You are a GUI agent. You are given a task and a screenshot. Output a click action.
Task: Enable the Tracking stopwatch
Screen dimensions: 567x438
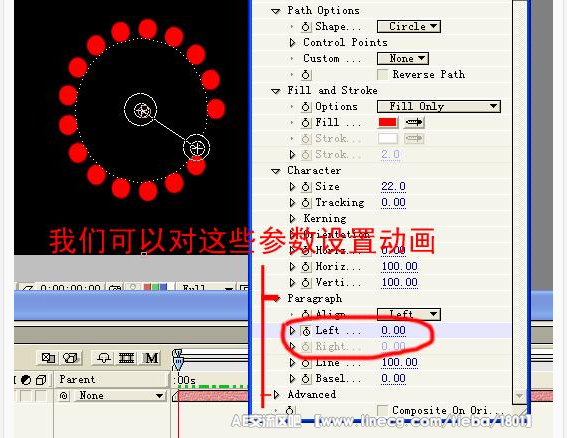click(x=306, y=203)
